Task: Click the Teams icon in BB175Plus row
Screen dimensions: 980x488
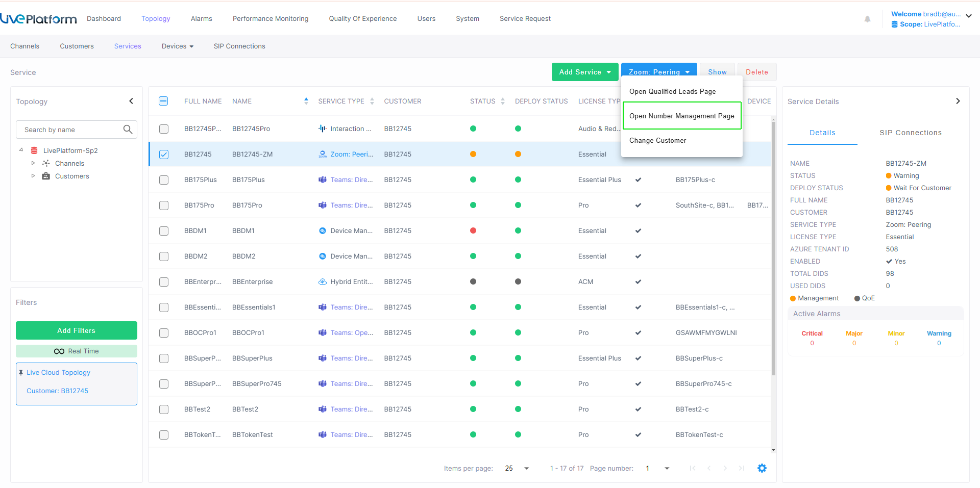Action: pos(322,179)
